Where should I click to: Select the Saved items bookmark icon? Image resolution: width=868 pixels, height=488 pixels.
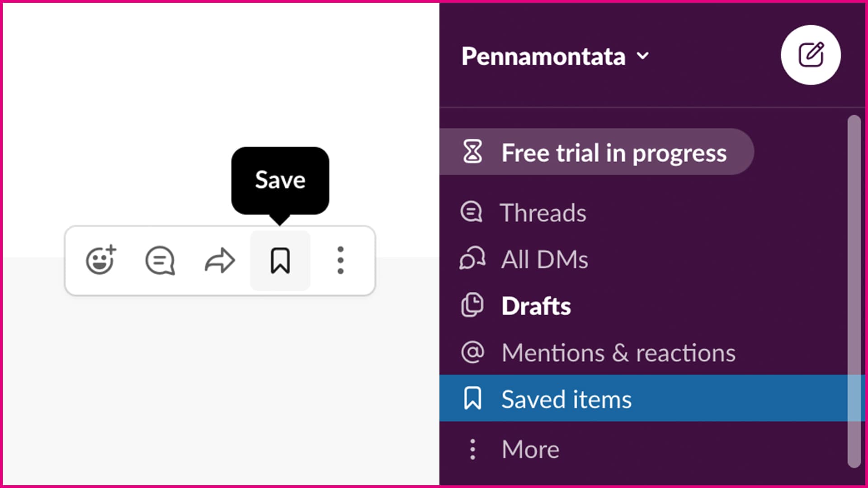coord(472,399)
